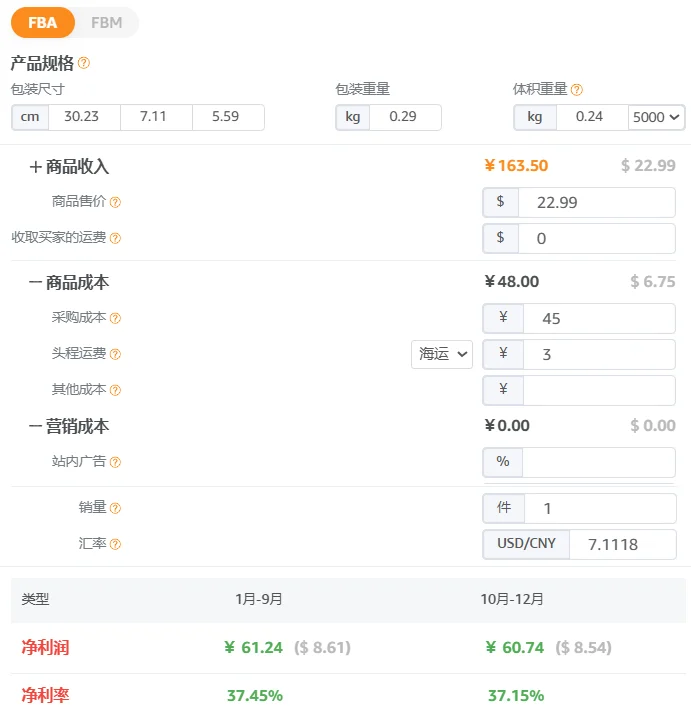Click the 净利率 row label
This screenshot has height=715, width=691.
tap(45, 695)
